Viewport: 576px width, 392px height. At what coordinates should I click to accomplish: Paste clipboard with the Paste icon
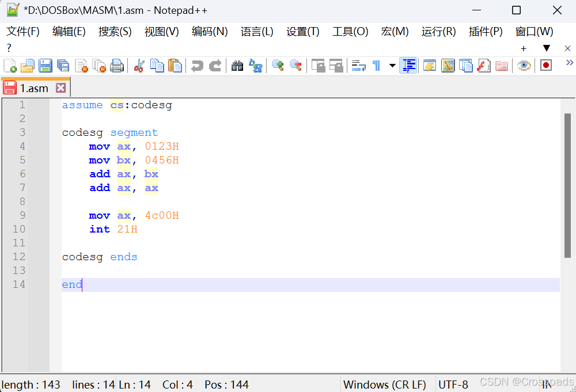[x=175, y=66]
